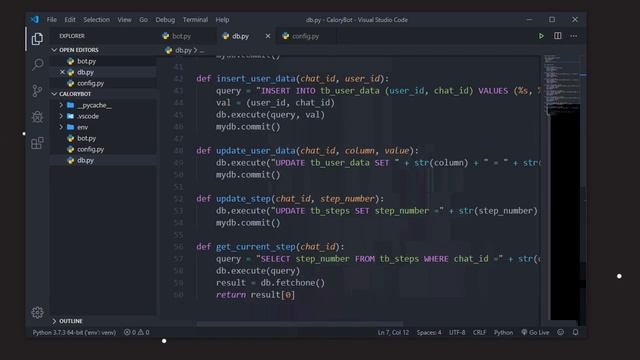Click the Ln 7, Col 12 indicator
Screen dimensions: 640x360
click(393, 332)
